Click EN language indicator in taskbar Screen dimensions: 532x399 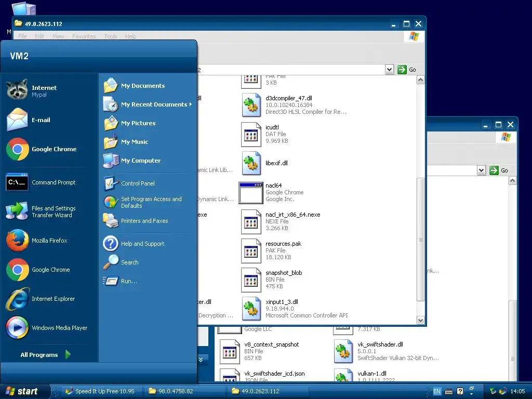pyautogui.click(x=436, y=391)
